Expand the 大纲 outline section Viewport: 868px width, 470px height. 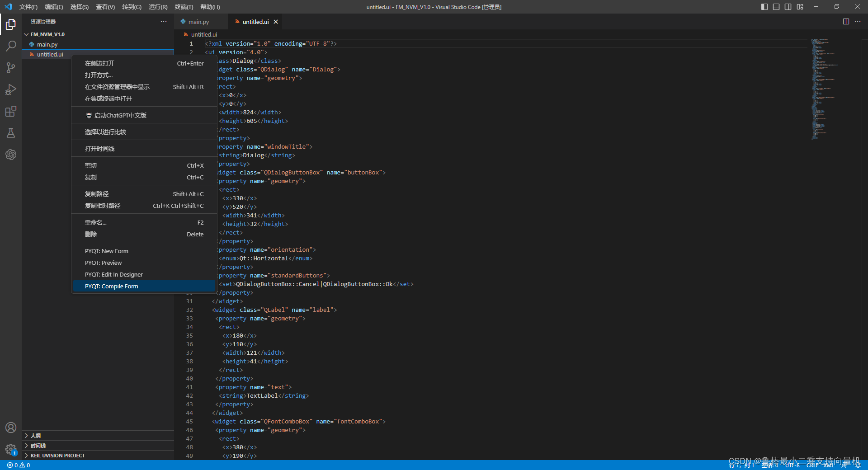pos(98,436)
